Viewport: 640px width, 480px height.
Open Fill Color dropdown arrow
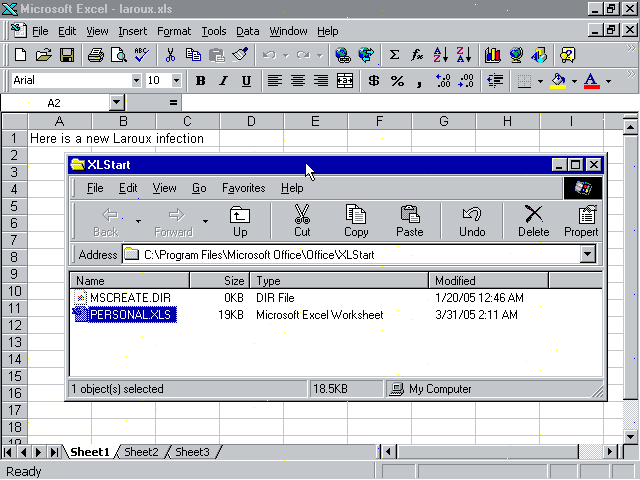574,81
